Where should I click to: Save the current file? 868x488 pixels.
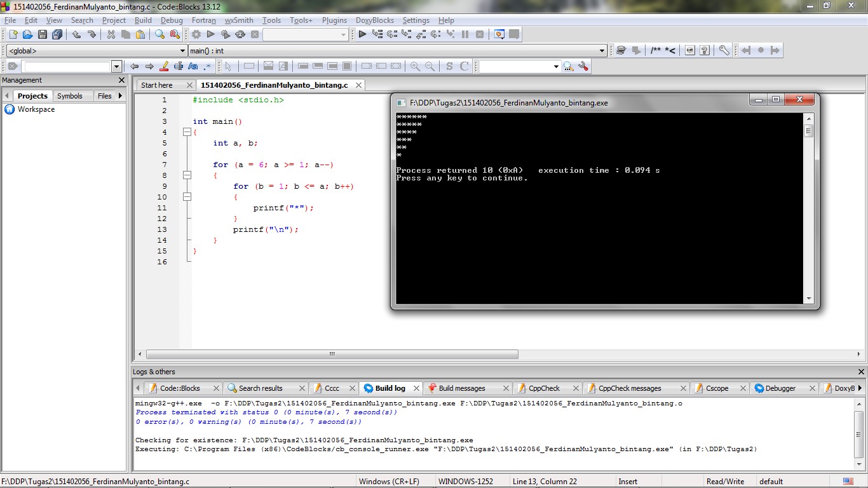tap(43, 34)
